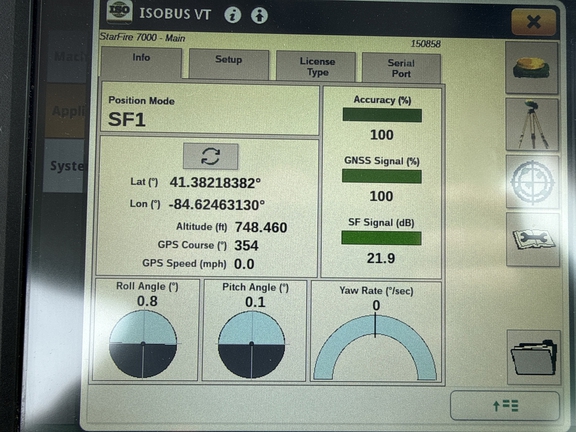Tap the serial number 150858
Image resolution: width=576 pixels, height=432 pixels.
[x=425, y=44]
